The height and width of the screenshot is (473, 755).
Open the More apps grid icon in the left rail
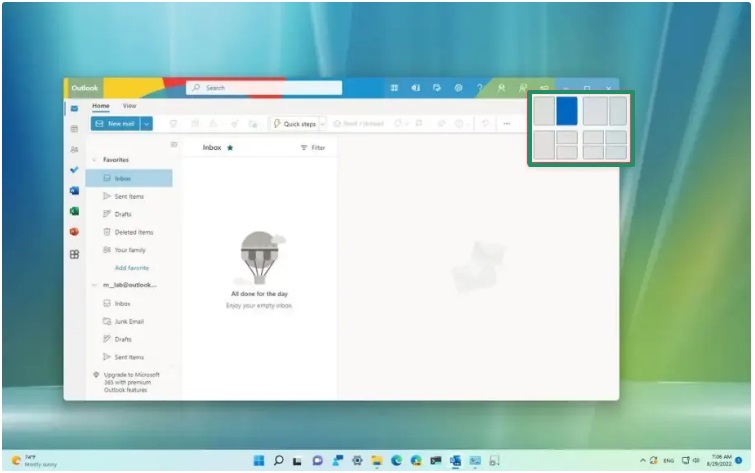[74, 254]
